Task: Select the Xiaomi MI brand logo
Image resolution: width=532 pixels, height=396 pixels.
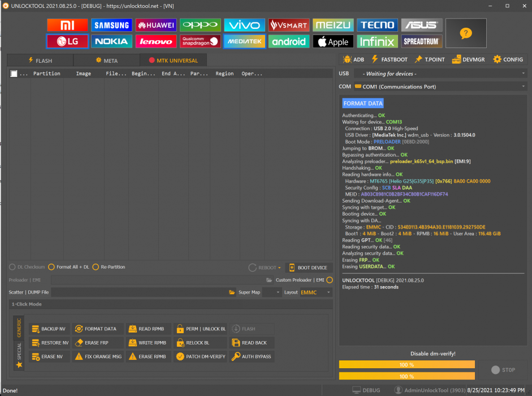Action: pos(67,25)
